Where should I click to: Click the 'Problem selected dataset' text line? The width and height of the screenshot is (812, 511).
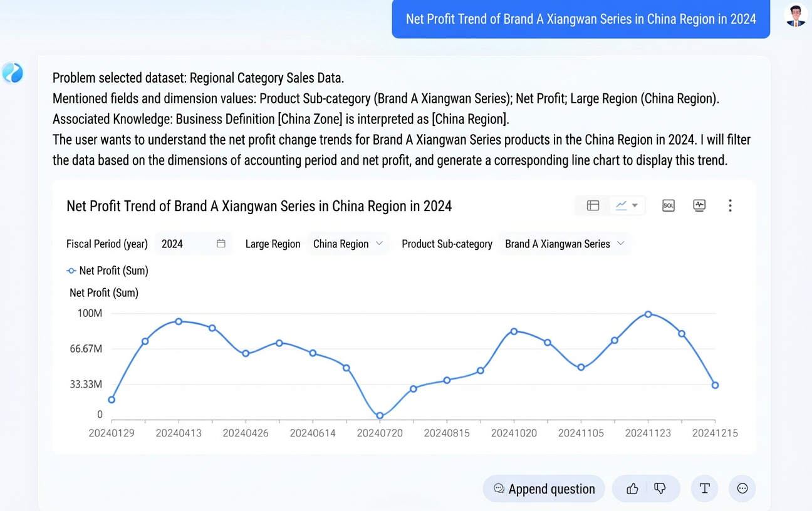(198, 78)
